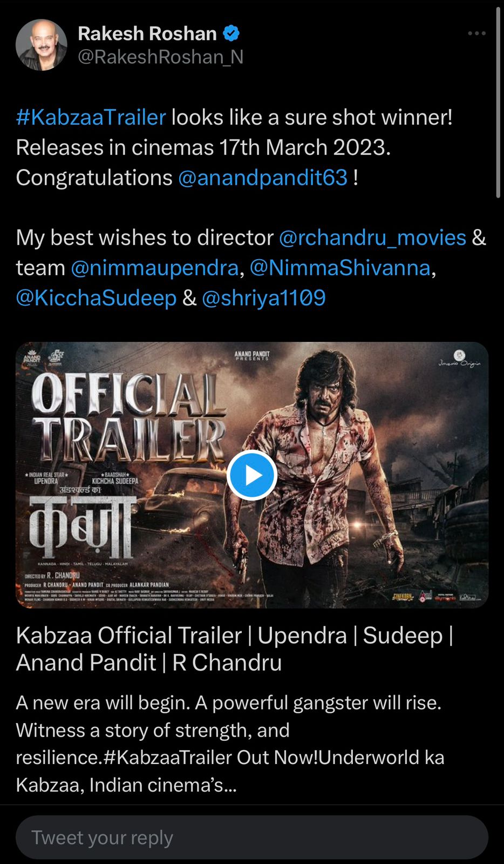The height and width of the screenshot is (864, 504).
Task: Open Rakesh Roshan's profile picture
Action: click(42, 45)
